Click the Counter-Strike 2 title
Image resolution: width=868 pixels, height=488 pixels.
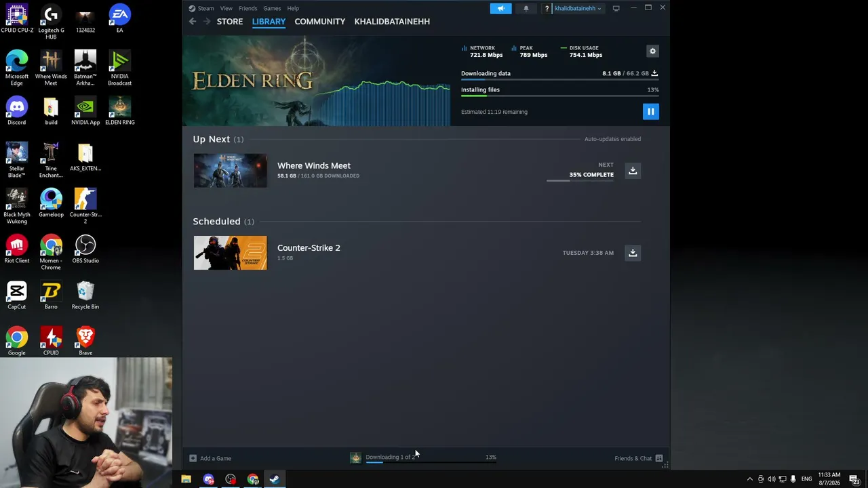tap(309, 247)
